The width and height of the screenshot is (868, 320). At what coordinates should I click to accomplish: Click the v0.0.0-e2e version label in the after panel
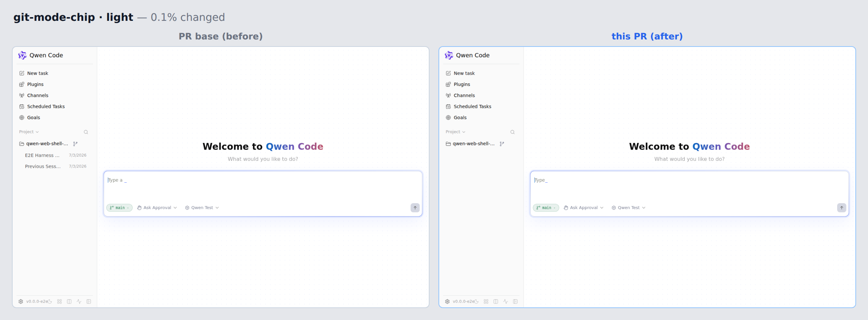(463, 301)
